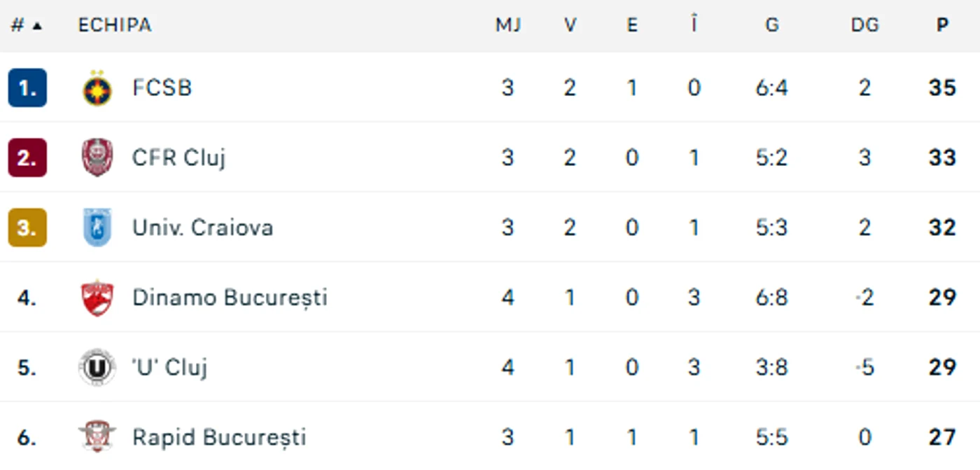Sort standings by P points header
This screenshot has height=470, width=980.
[942, 25]
